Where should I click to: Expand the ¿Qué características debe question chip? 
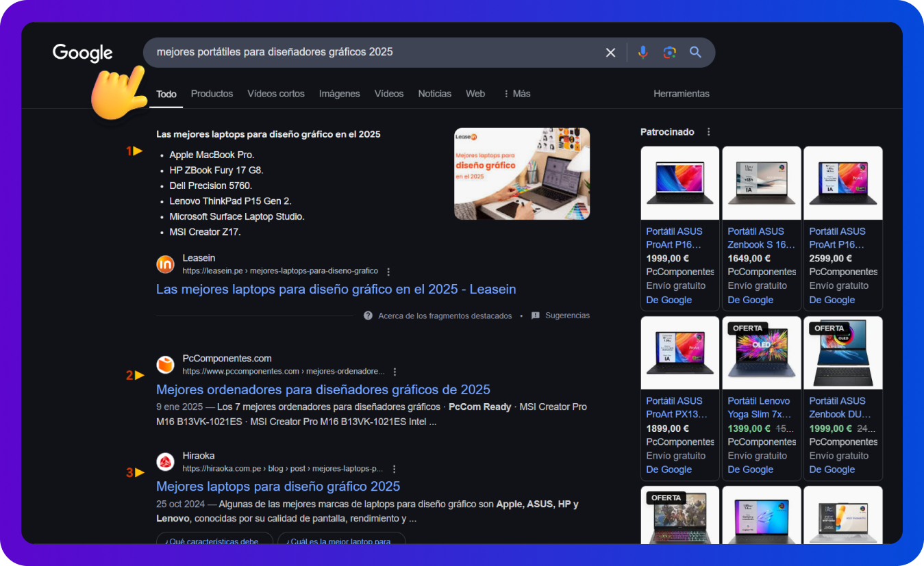214,539
